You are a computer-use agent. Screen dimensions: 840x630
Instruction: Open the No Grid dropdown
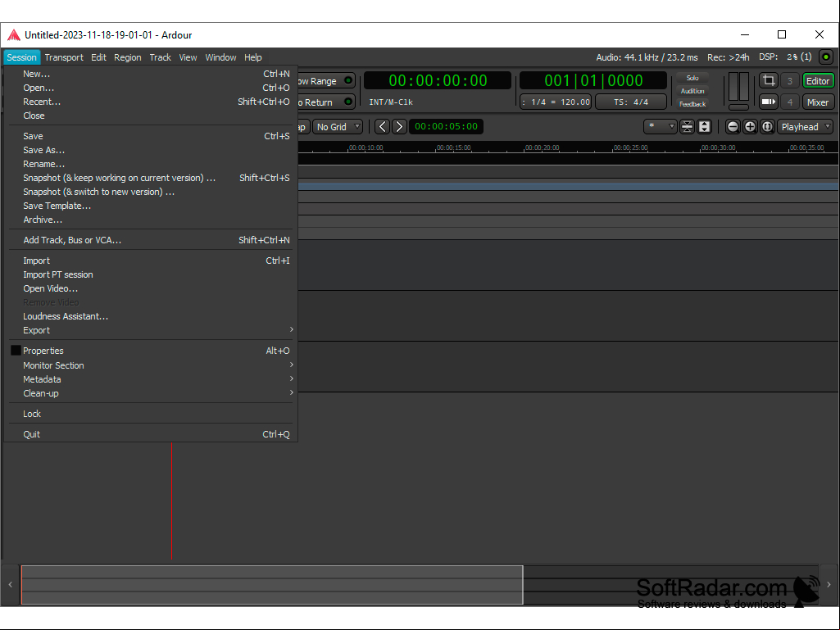click(x=338, y=127)
